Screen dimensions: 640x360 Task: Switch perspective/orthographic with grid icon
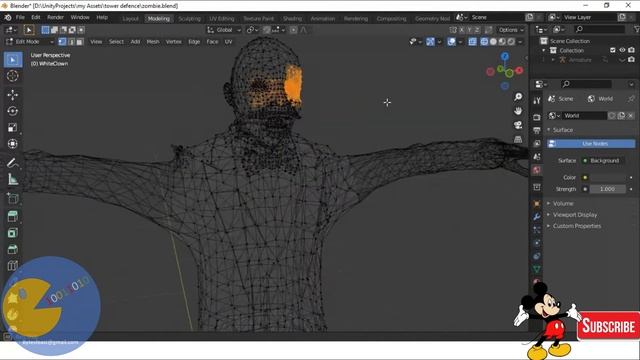[518, 139]
